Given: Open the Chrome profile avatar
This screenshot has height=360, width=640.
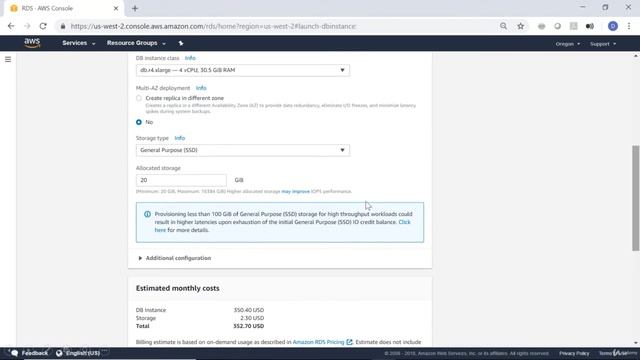Looking at the screenshot, I should pos(613,26).
